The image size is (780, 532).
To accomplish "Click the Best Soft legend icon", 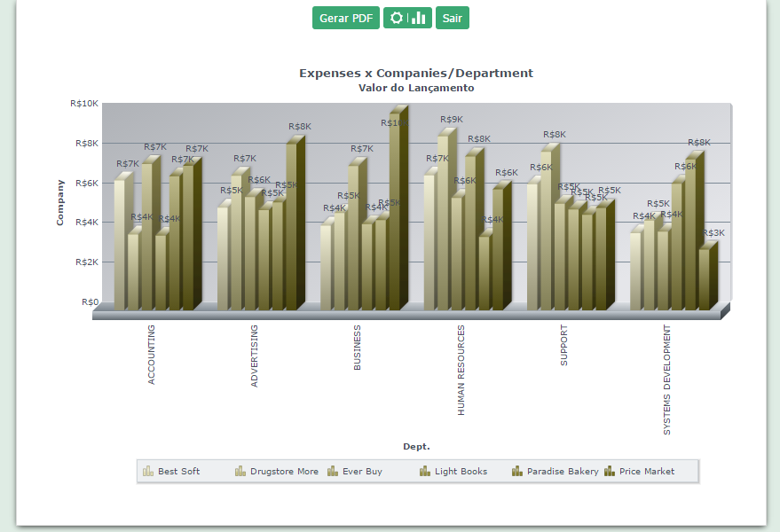I will (148, 472).
